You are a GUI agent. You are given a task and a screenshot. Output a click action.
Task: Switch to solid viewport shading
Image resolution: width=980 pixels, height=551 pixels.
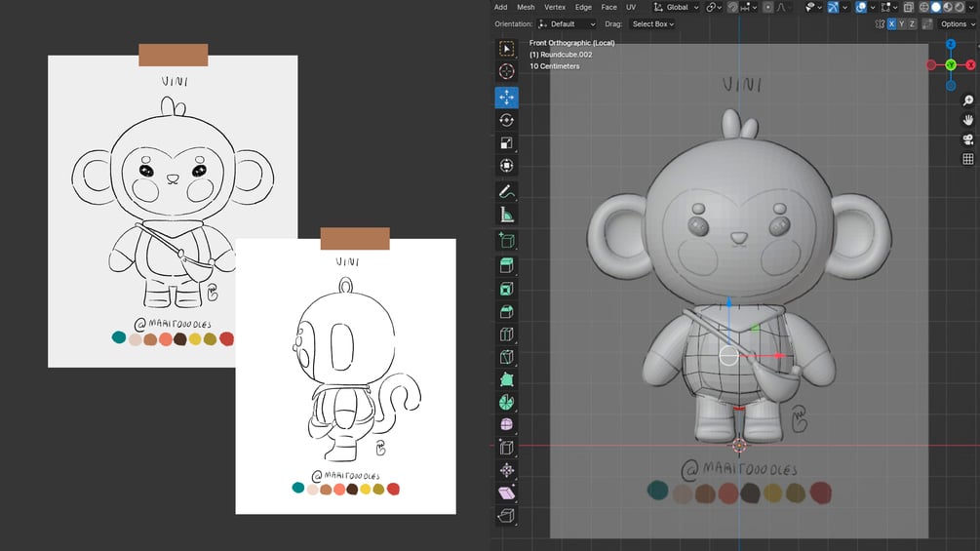pyautogui.click(x=935, y=7)
